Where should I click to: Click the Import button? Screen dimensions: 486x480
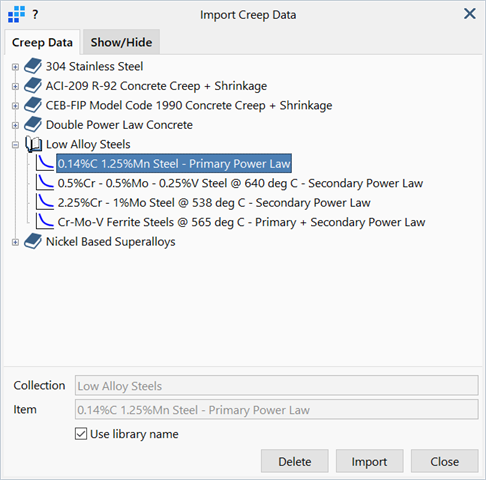coord(370,461)
